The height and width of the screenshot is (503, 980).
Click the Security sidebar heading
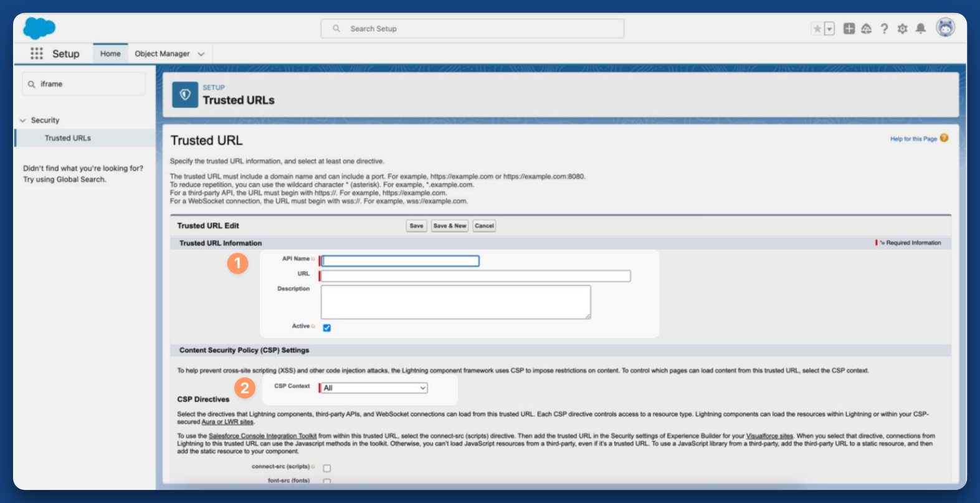[45, 120]
